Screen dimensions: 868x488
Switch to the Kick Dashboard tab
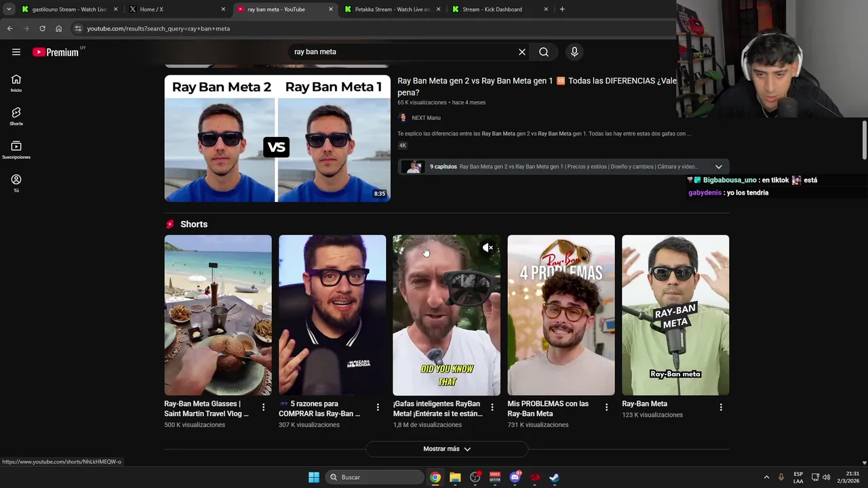click(500, 9)
